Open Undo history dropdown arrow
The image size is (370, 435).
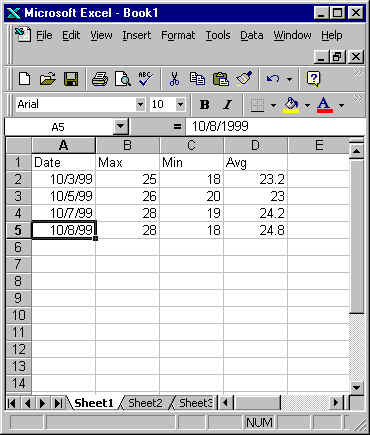289,79
